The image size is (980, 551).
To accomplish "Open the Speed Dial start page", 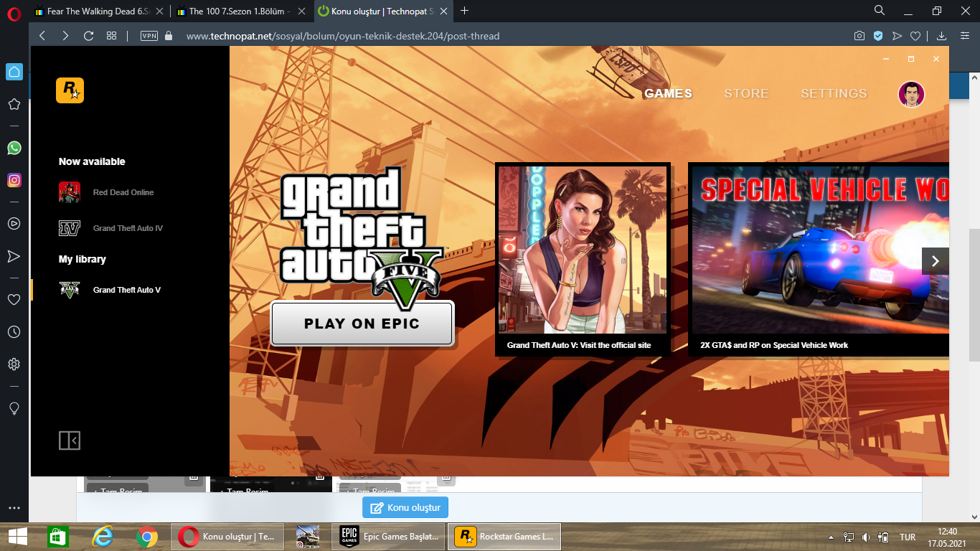I will (x=111, y=36).
